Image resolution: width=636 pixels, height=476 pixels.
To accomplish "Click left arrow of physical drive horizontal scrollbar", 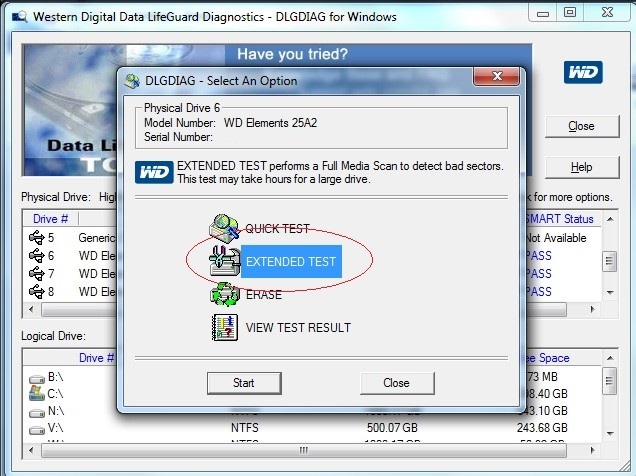I will [31, 309].
